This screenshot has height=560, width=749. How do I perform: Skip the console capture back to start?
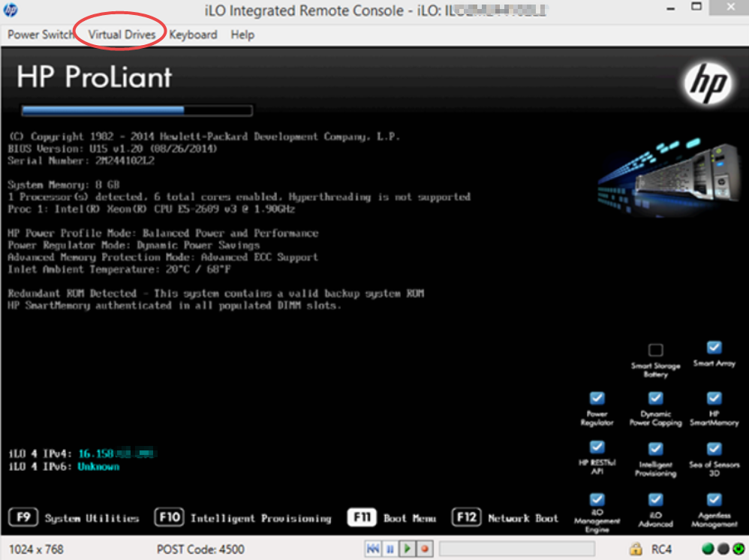(373, 549)
